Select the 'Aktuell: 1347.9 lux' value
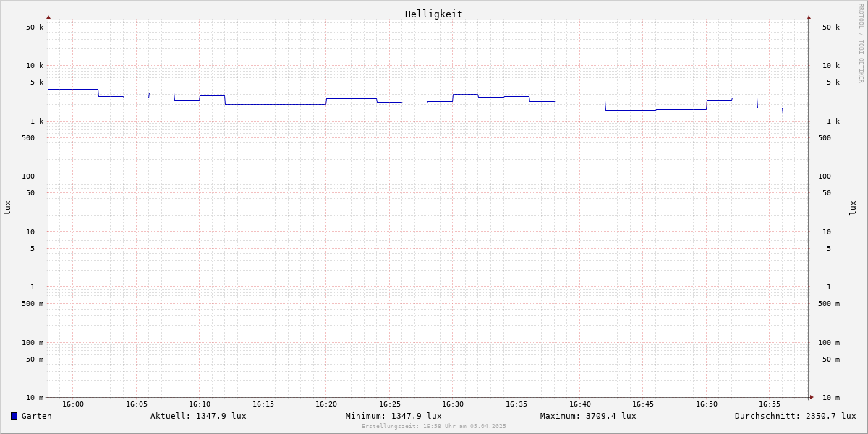Image resolution: width=868 pixels, height=434 pixels. tap(198, 416)
